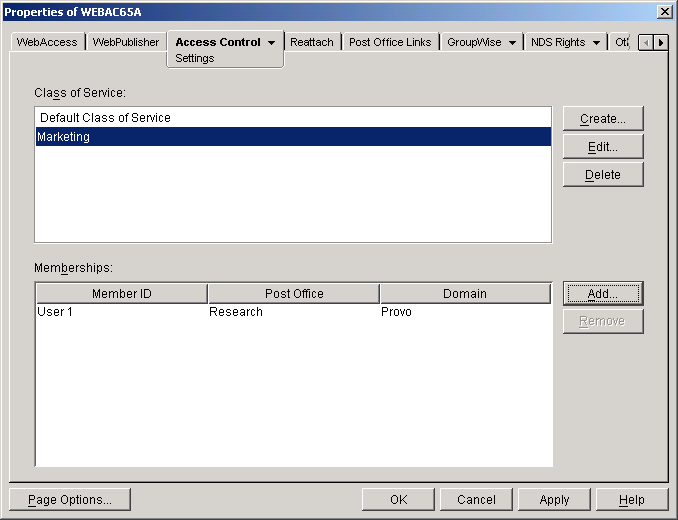Expand the GroupWise tab dropdown arrow

coord(512,43)
